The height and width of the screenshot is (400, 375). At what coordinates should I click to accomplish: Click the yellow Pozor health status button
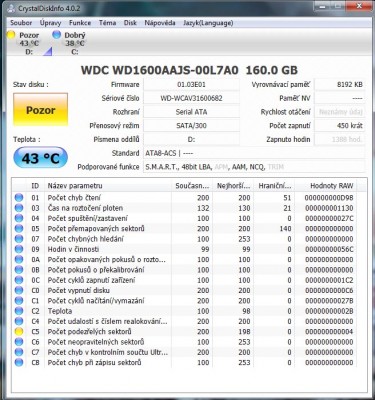coord(40,110)
